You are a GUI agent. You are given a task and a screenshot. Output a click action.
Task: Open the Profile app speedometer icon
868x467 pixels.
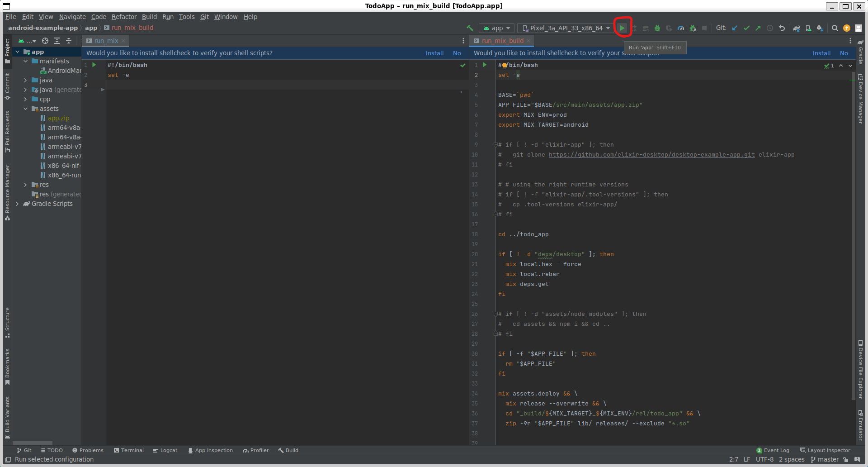pyautogui.click(x=681, y=28)
